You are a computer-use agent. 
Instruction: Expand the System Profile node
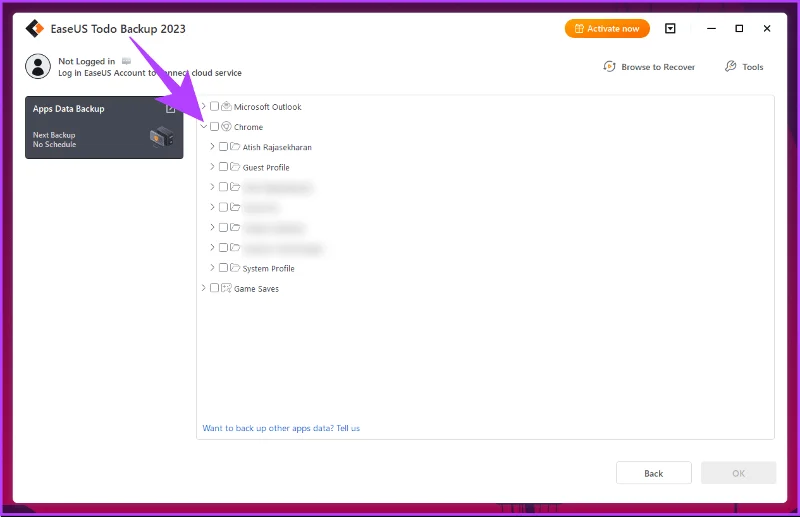click(212, 268)
